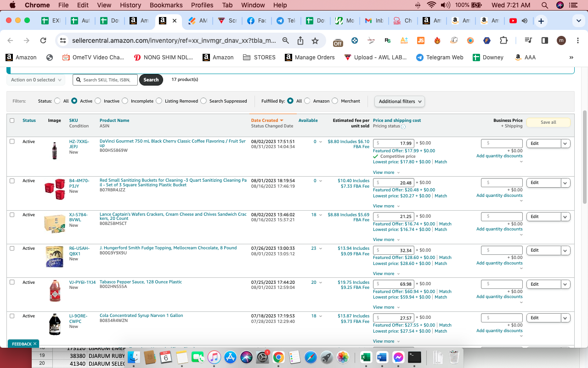Open the Manage Orders bookmark
588x368 pixels.
309,57
